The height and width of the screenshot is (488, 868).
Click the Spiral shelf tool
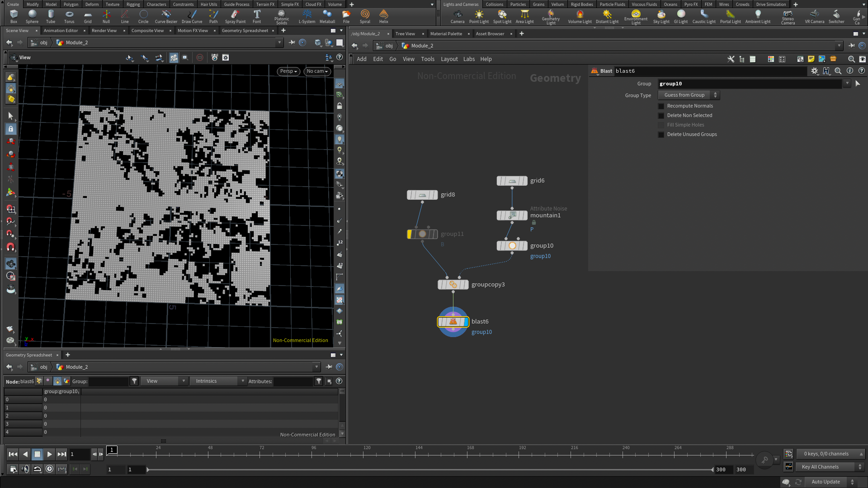click(x=365, y=16)
